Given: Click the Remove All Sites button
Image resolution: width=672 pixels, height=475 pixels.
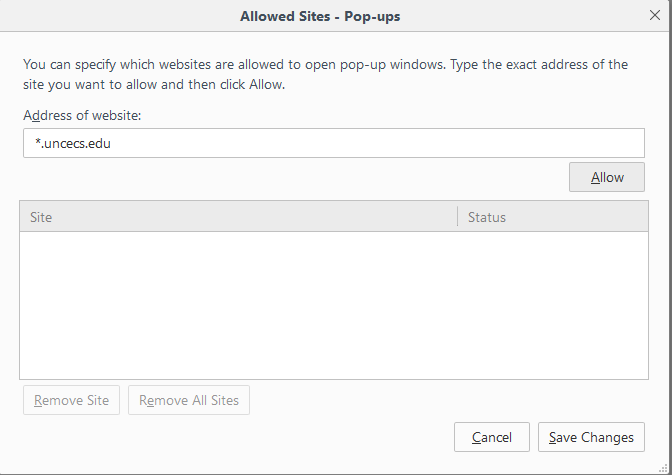Looking at the screenshot, I should [189, 401].
